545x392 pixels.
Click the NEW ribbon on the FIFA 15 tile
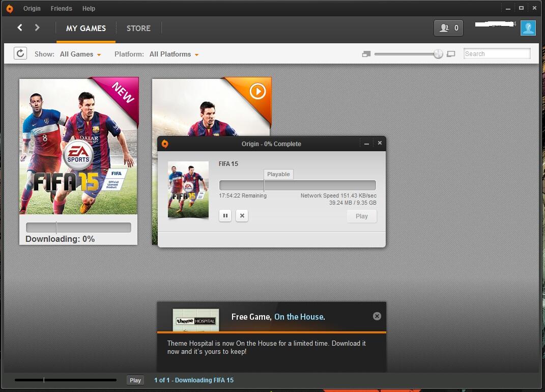(x=123, y=93)
